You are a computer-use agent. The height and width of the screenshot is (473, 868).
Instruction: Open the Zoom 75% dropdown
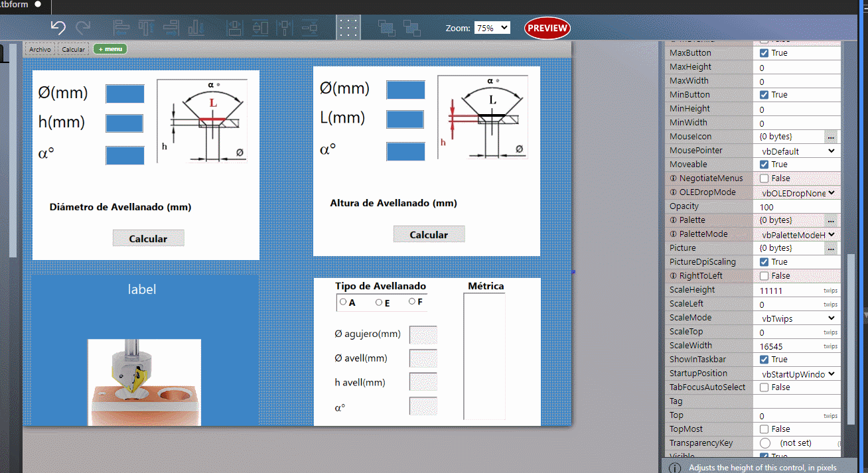point(492,28)
